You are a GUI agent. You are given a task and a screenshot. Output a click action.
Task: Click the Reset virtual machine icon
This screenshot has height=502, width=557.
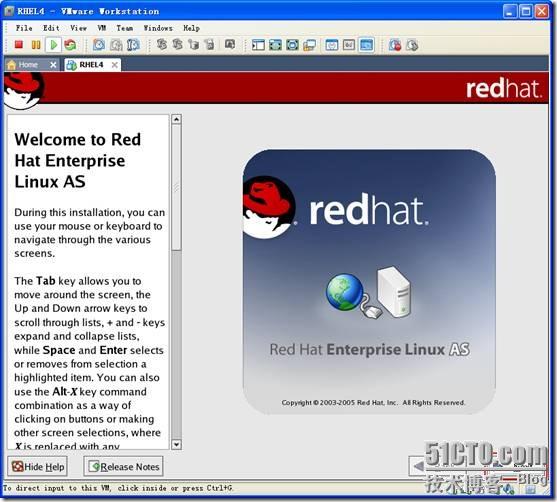point(70,45)
